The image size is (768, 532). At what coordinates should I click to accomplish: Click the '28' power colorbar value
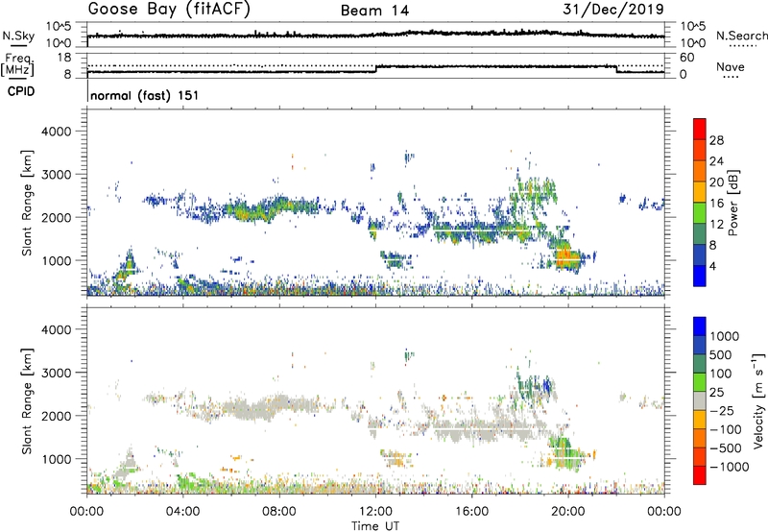[716, 140]
